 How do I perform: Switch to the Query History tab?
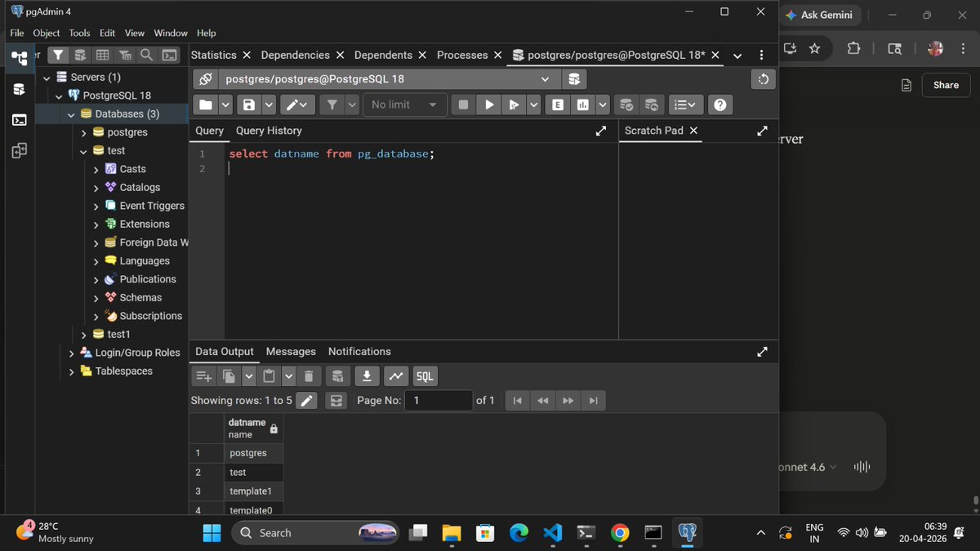click(269, 131)
